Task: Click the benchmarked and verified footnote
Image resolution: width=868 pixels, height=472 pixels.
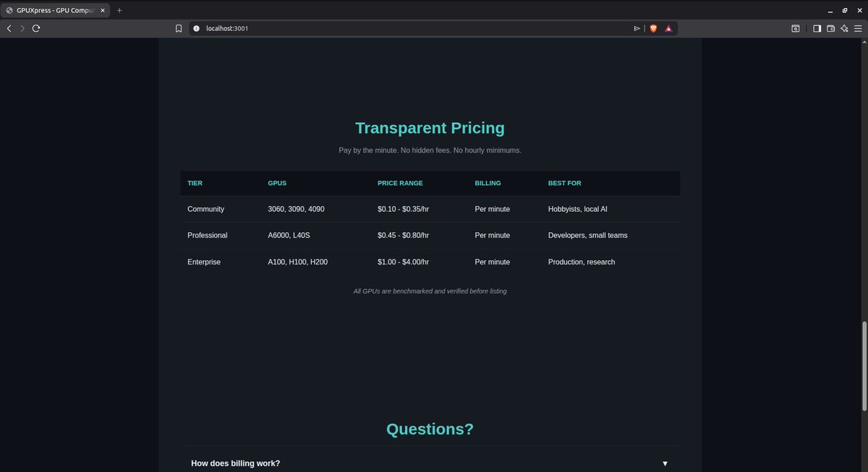Action: click(430, 291)
